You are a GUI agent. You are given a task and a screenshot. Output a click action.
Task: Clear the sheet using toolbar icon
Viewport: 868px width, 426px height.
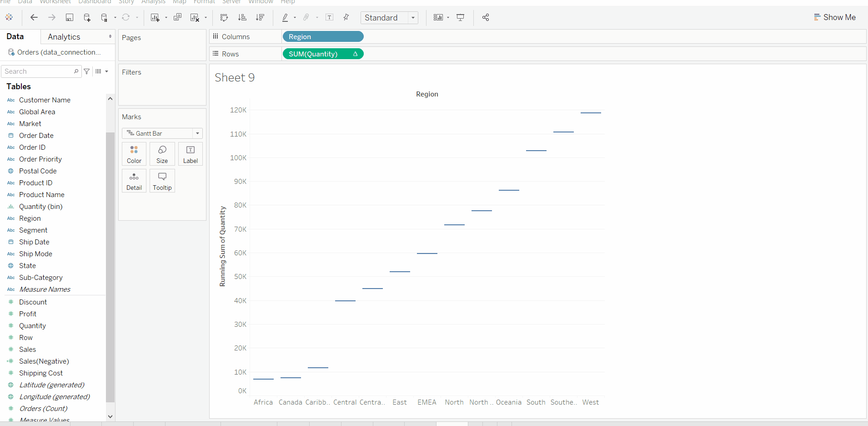pyautogui.click(x=195, y=17)
